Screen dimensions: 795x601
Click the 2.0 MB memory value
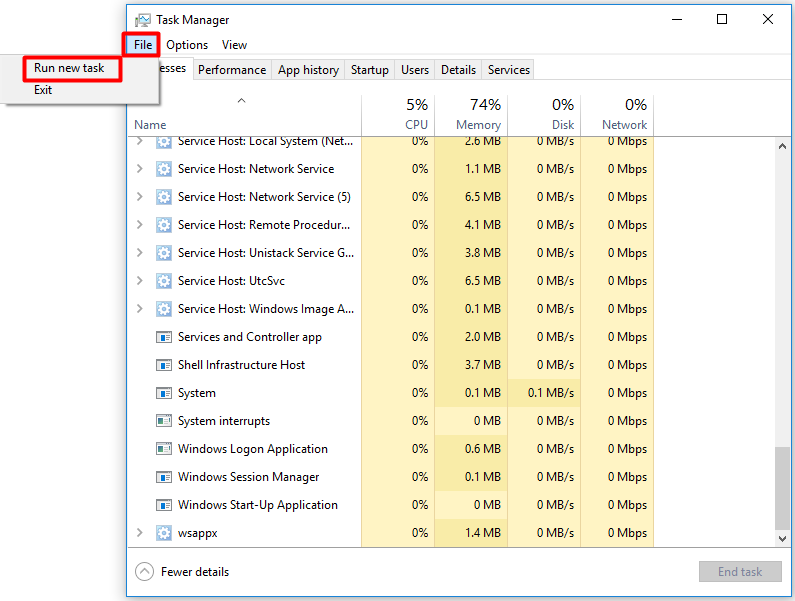click(483, 337)
